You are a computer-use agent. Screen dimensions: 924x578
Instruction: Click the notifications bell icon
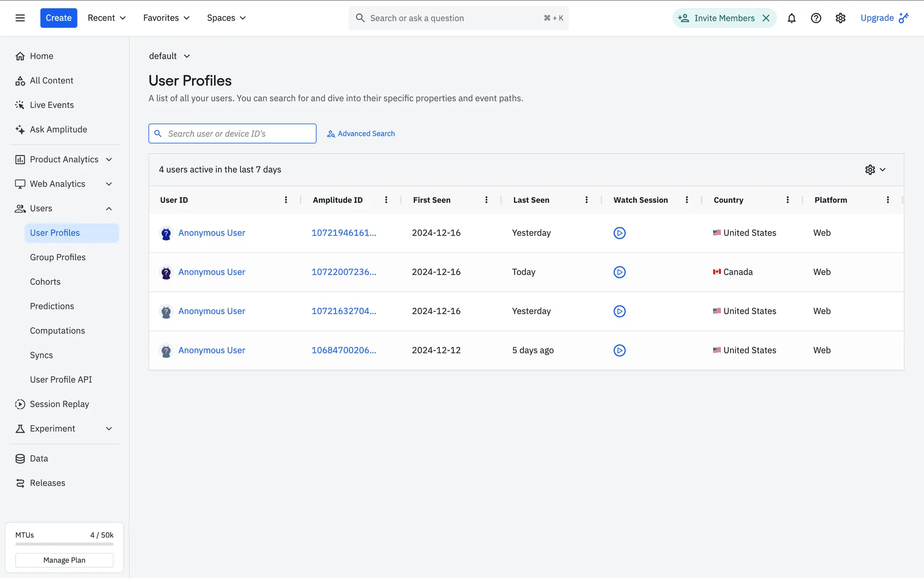coord(791,18)
